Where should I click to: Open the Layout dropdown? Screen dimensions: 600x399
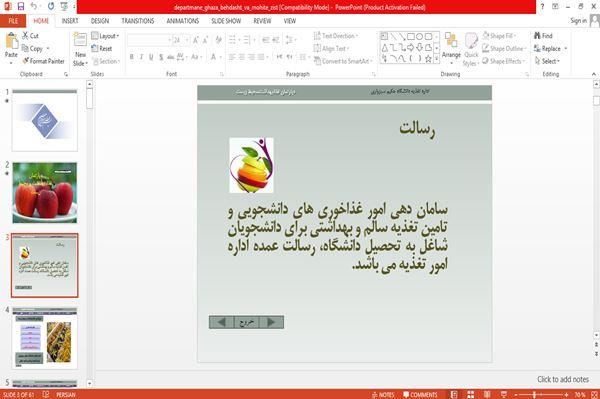pos(105,36)
